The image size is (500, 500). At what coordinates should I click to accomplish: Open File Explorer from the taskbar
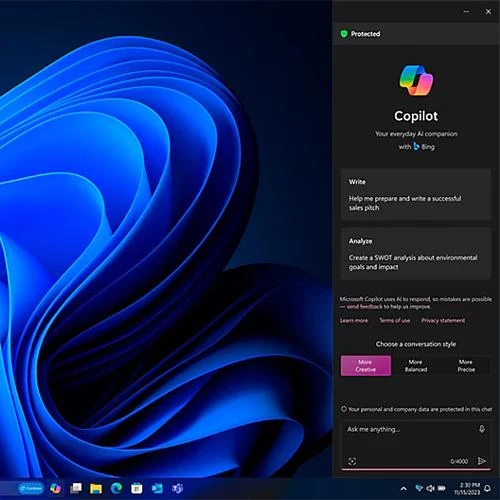[x=96, y=489]
